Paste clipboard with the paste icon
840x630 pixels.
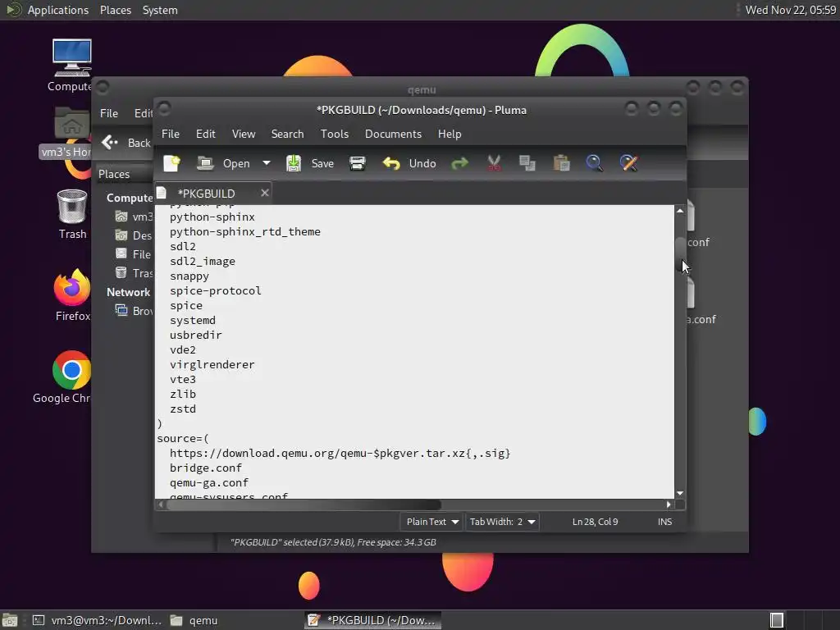561,163
